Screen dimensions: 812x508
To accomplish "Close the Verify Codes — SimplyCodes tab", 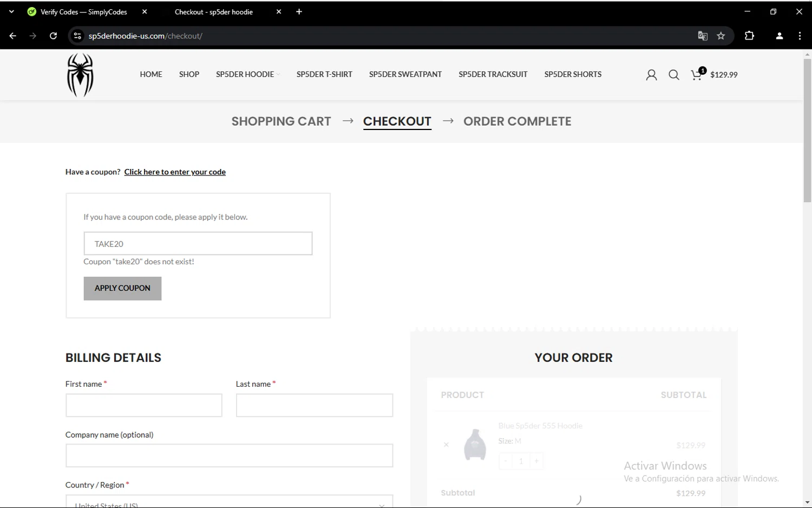I will point(145,11).
